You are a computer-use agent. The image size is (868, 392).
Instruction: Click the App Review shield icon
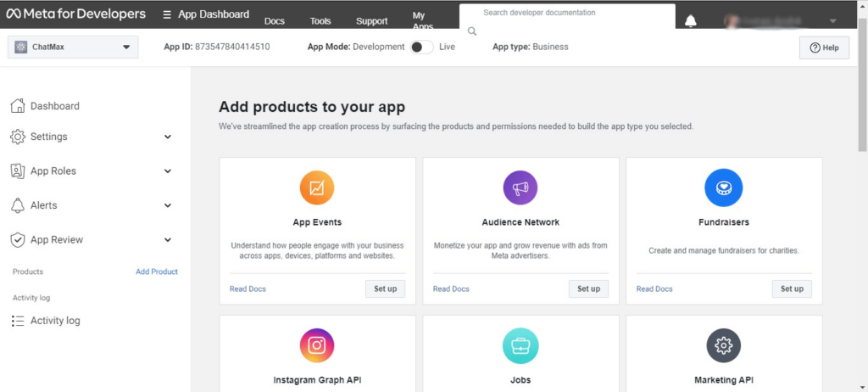(18, 240)
